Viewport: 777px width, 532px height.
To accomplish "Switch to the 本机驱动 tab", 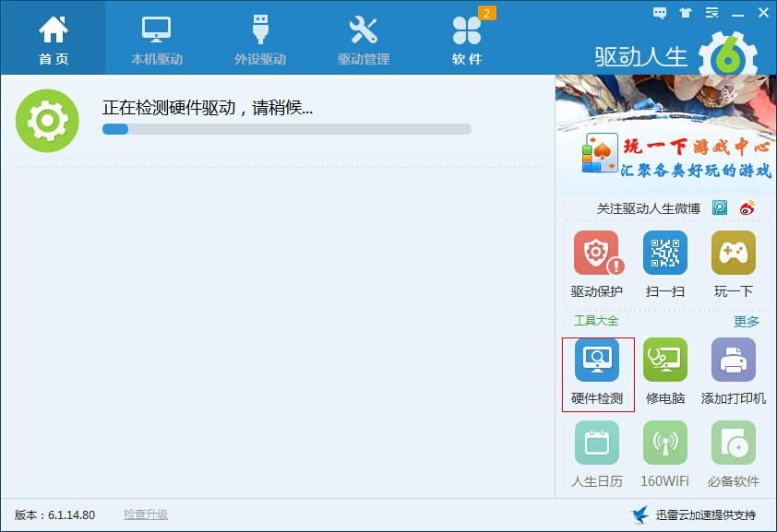I will coord(156,37).
